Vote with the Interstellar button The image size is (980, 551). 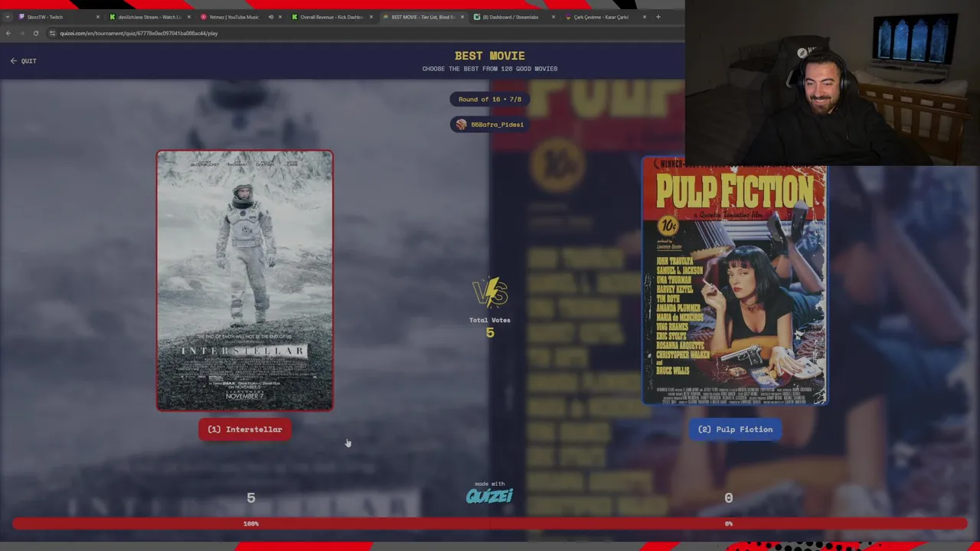[245, 429]
